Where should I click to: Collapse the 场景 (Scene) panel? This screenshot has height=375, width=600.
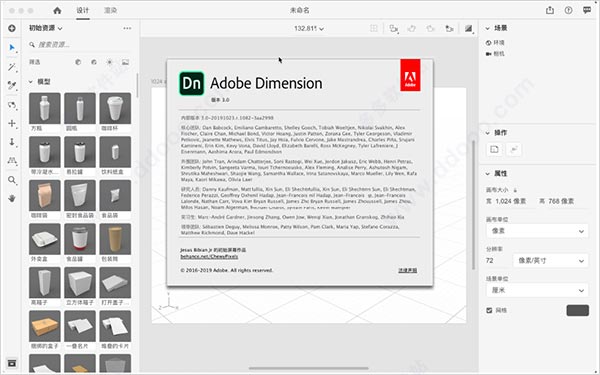click(488, 28)
